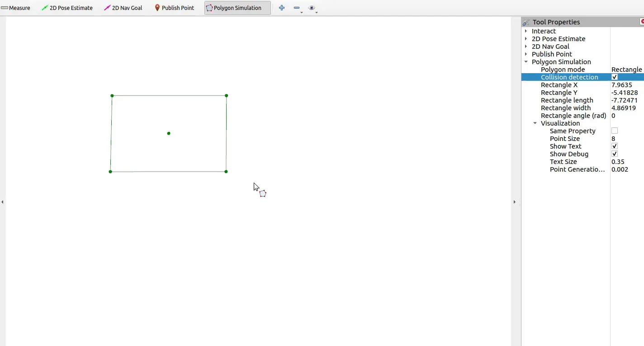Edit the Rectangle angle (rad) value
The height and width of the screenshot is (346, 644).
(627, 116)
